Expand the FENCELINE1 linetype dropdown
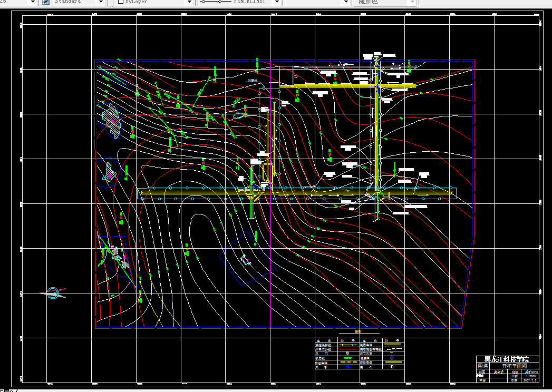This screenshot has width=552, height=392. coord(277,2)
